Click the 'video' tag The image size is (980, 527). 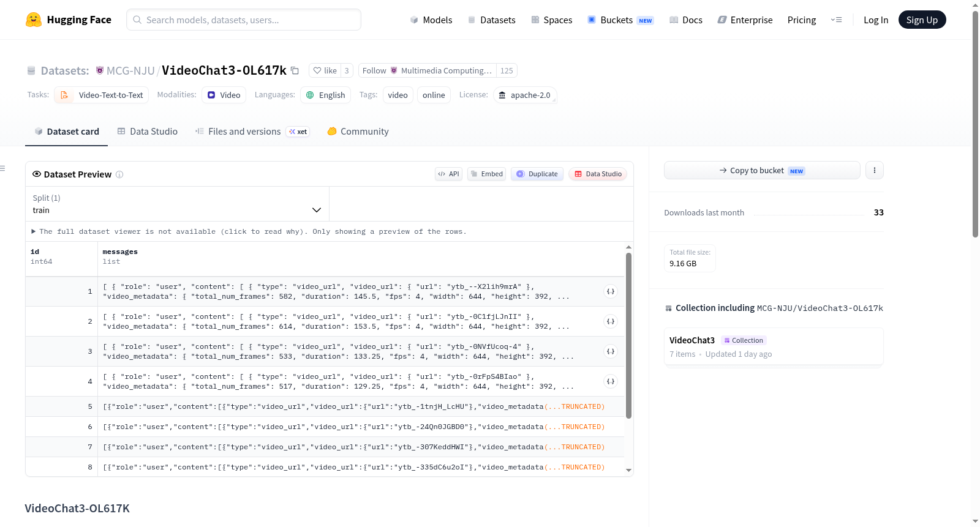click(398, 95)
